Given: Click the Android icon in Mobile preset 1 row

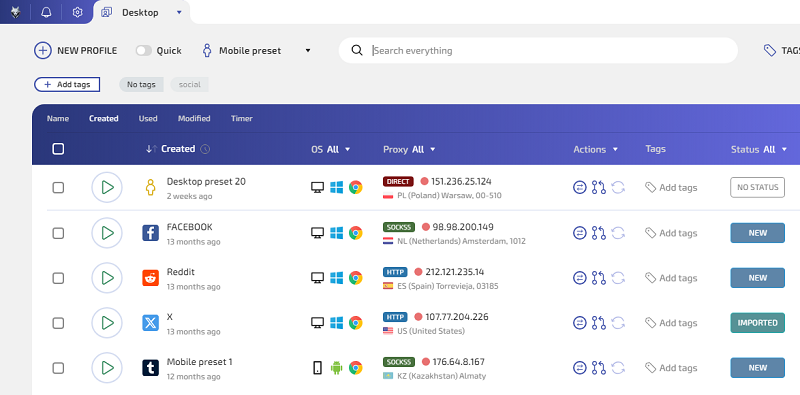Looking at the screenshot, I should (x=336, y=368).
